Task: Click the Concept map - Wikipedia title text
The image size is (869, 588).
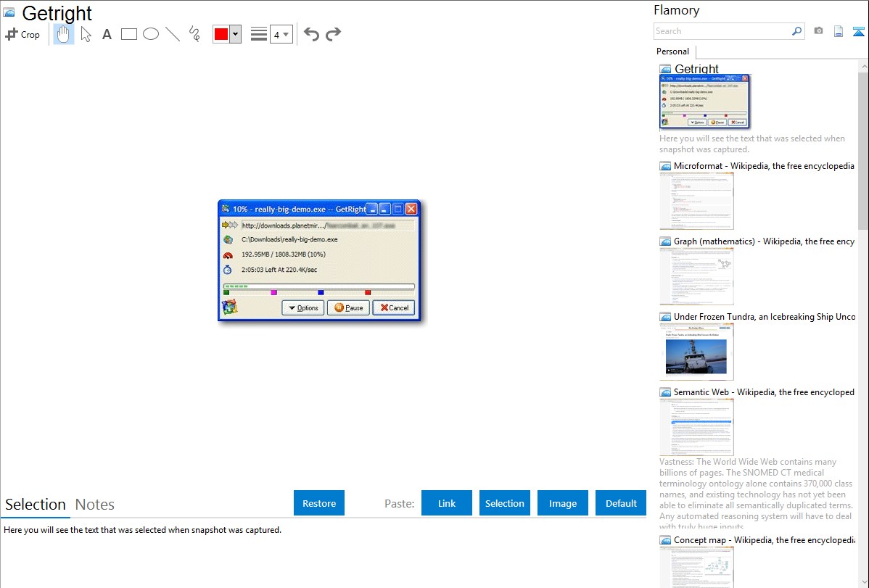Action: 764,539
